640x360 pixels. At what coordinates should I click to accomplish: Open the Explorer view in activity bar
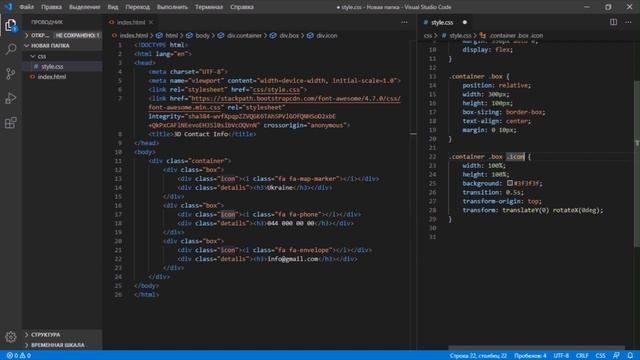click(11, 25)
